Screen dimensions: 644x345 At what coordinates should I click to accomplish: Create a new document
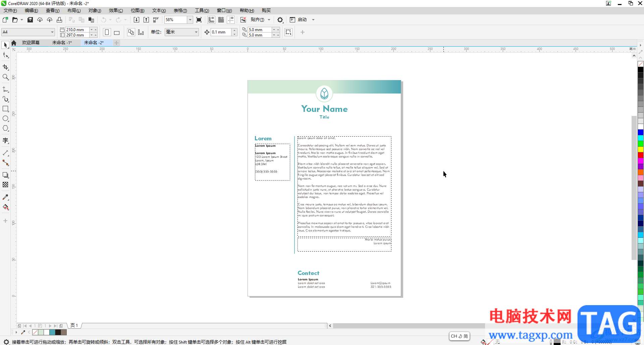[x=5, y=20]
